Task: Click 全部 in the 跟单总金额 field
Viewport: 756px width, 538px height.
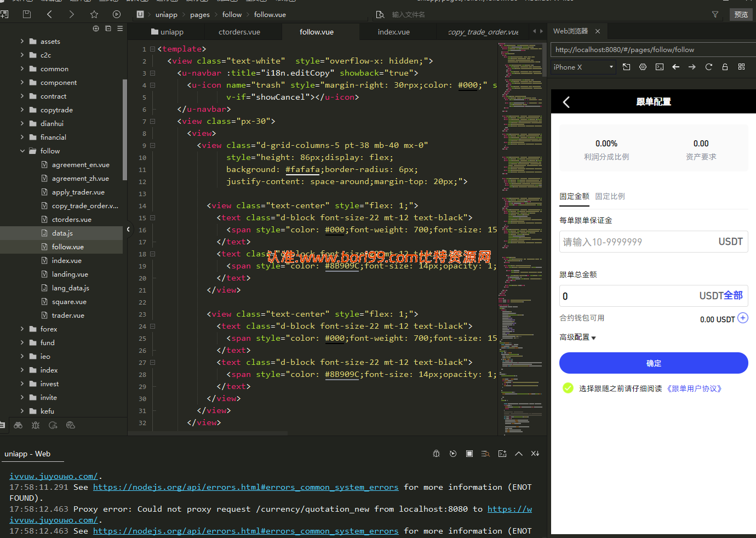Action: [733, 295]
